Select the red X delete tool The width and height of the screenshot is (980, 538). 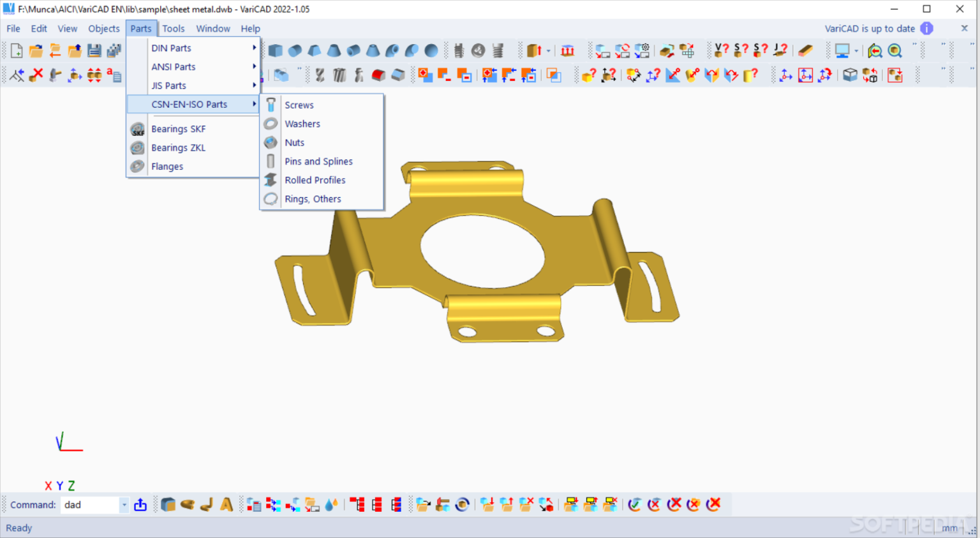pyautogui.click(x=35, y=75)
